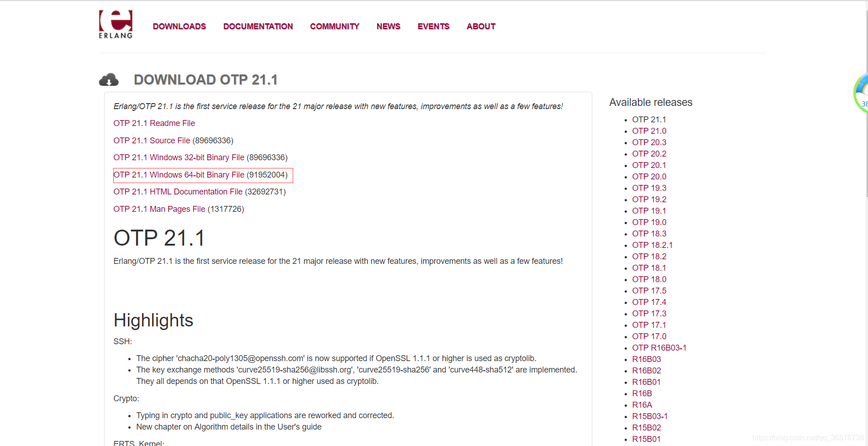Open the COMMUNITY menu
868x446 pixels.
click(335, 26)
